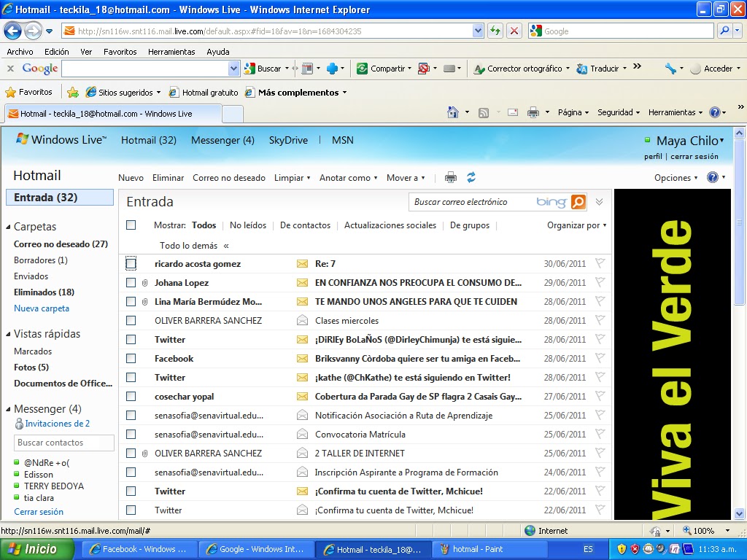Click the browser Back arrow button
This screenshot has width=747, height=560.
[x=13, y=31]
